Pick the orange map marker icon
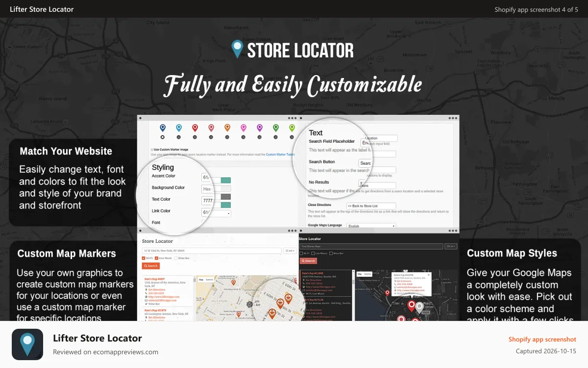This screenshot has width=588, height=368. pos(227,128)
